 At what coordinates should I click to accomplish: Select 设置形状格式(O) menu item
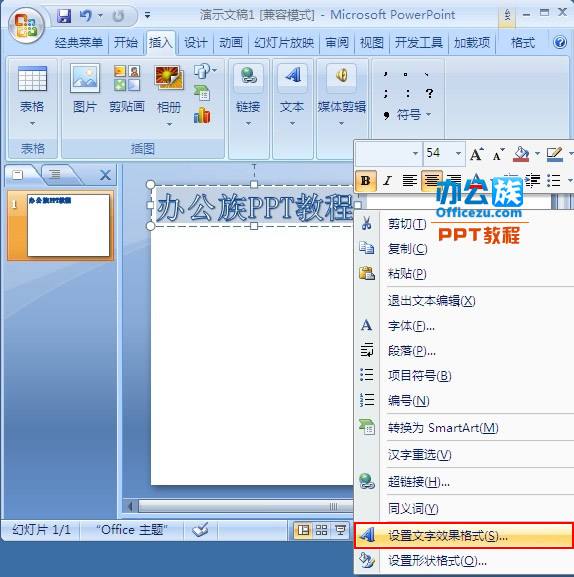tap(464, 561)
